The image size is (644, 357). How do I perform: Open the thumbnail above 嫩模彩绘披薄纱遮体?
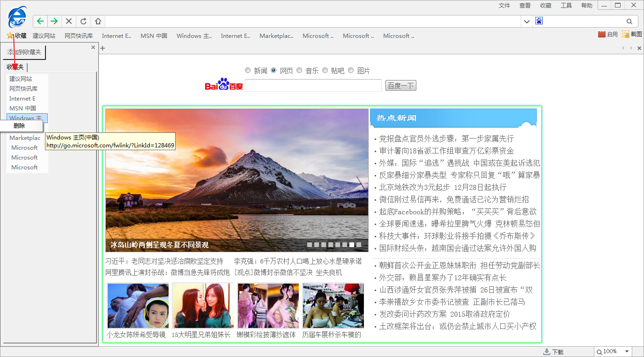point(268,306)
